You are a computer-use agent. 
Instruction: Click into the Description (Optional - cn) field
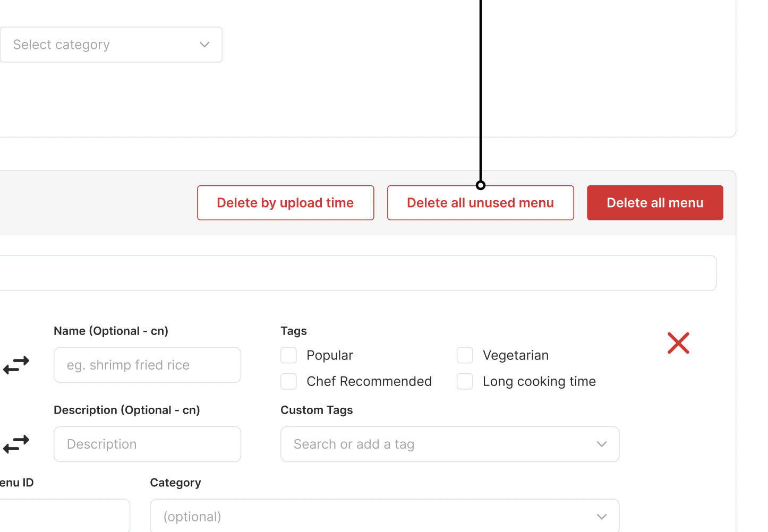[147, 444]
